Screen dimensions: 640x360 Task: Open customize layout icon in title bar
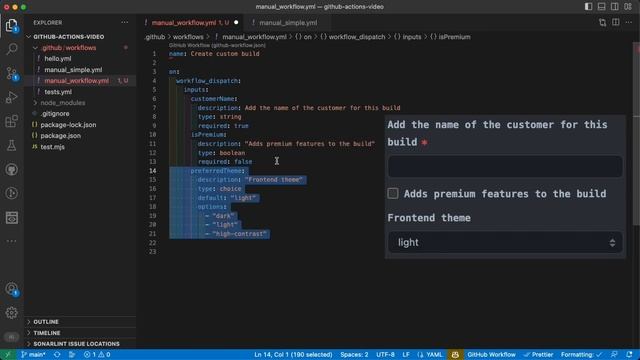628,7
